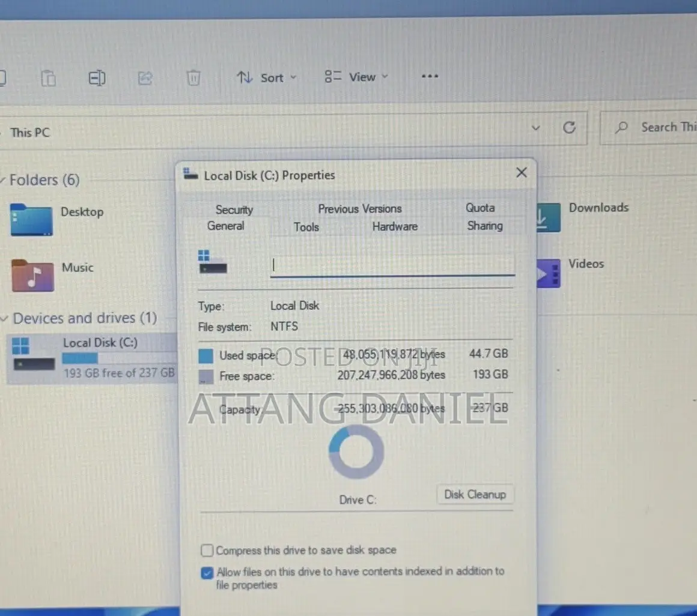Collapse the Folders (6) group
Image resolution: width=697 pixels, height=616 pixels.
pos(3,180)
